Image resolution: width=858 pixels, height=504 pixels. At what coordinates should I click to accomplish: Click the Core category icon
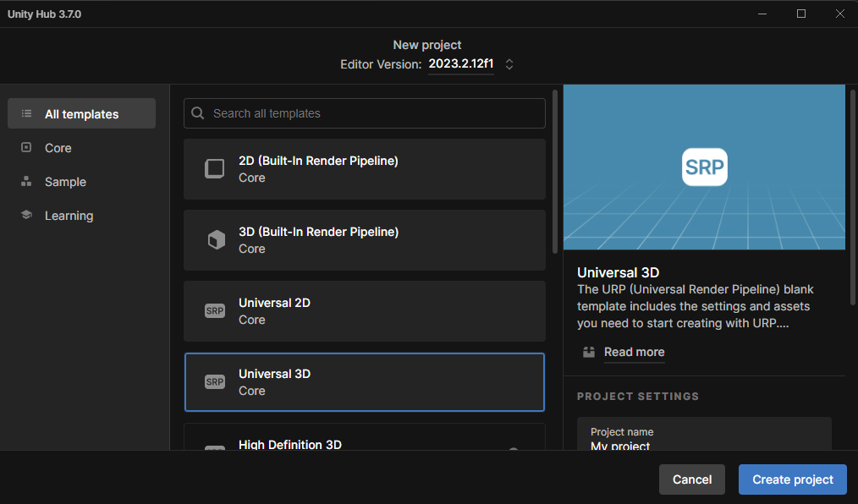(x=26, y=148)
